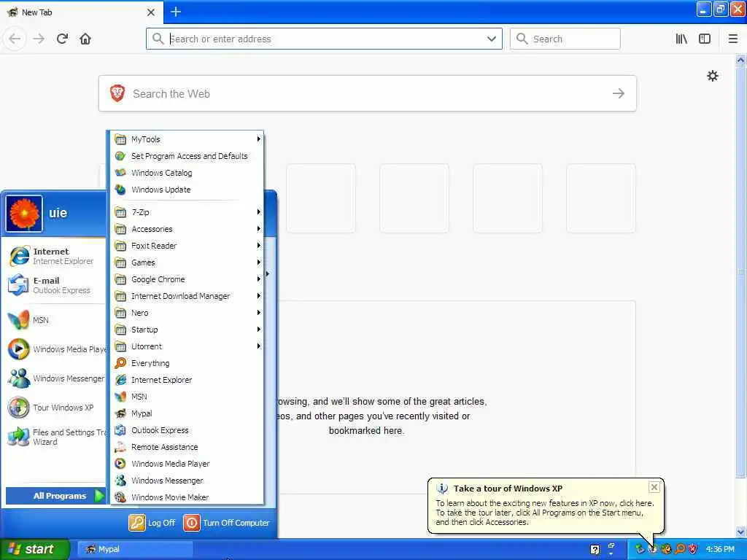
Task: Open Windows Catalog entry
Action: click(x=187, y=173)
